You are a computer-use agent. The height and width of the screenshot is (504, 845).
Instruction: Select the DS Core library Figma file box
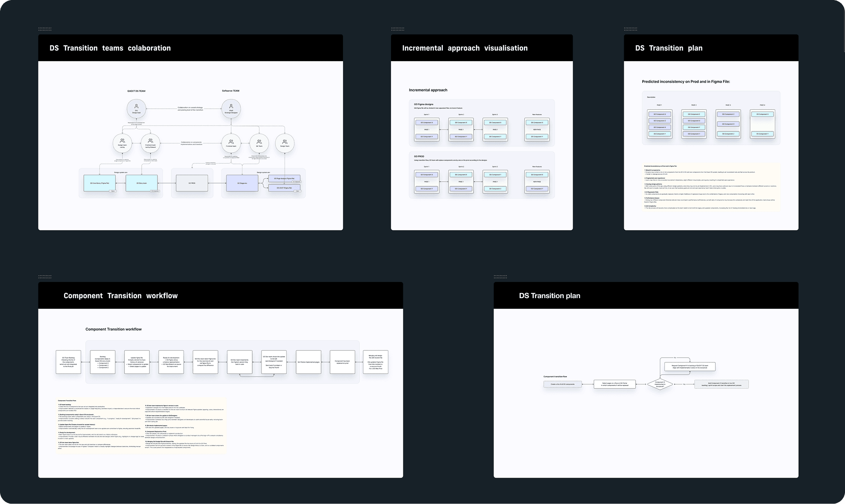(99, 183)
